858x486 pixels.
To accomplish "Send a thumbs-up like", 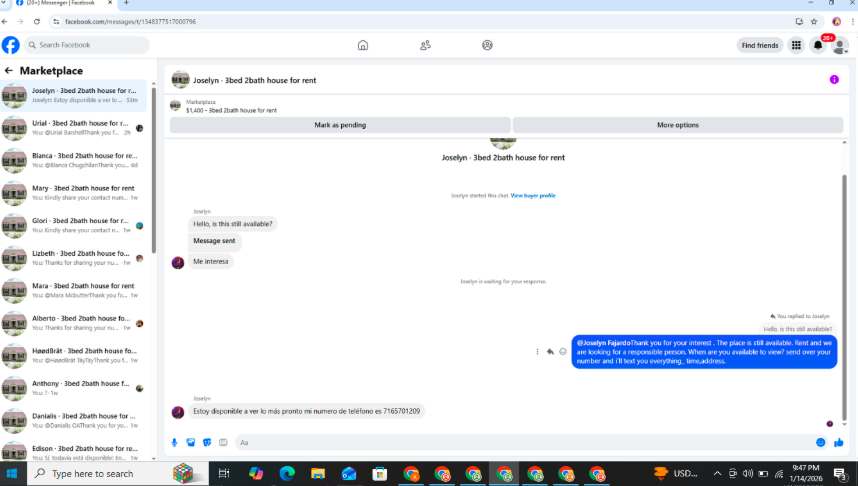I will [839, 442].
